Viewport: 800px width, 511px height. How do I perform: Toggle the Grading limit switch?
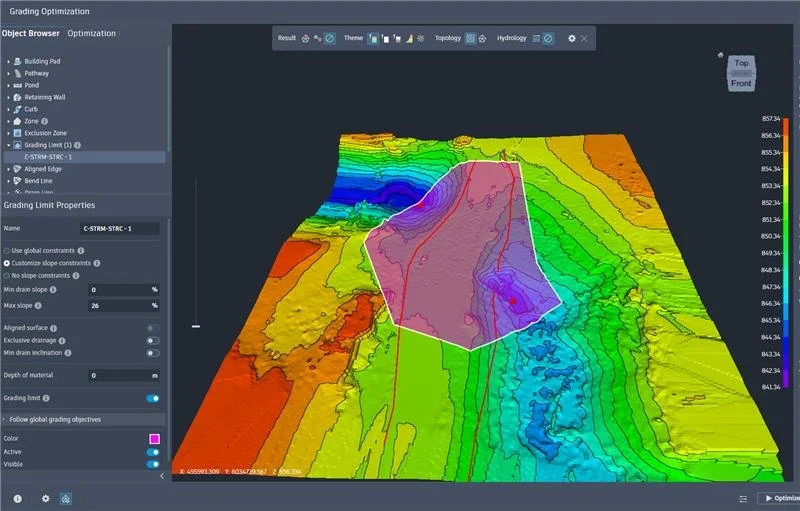coord(153,398)
